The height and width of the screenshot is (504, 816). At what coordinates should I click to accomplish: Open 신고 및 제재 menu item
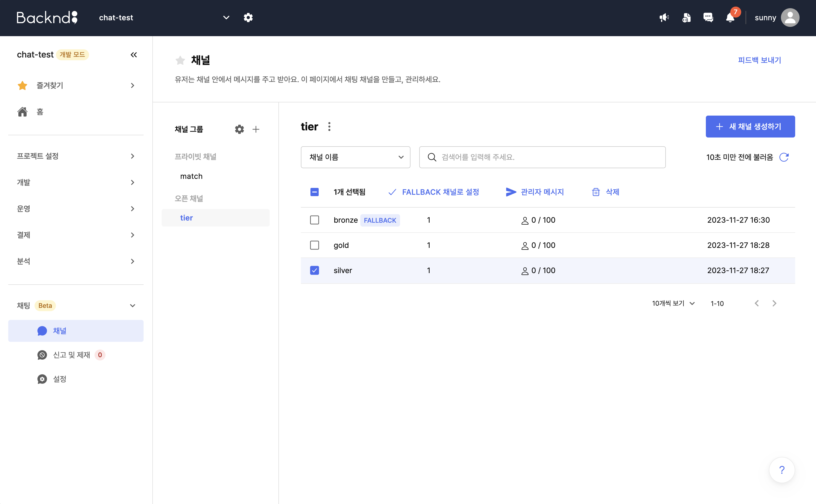tap(76, 355)
